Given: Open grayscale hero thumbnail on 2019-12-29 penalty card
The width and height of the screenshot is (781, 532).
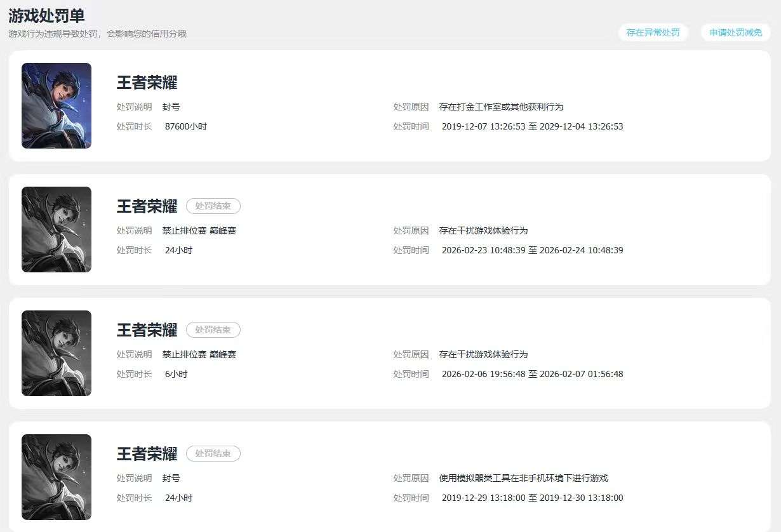Looking at the screenshot, I should [57, 477].
